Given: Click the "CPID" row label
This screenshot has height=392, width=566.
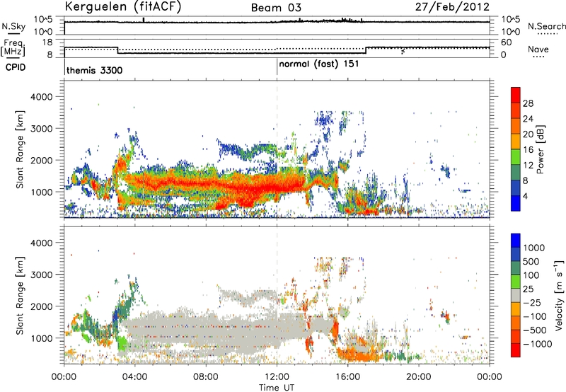Looking at the screenshot, I should tap(16, 67).
